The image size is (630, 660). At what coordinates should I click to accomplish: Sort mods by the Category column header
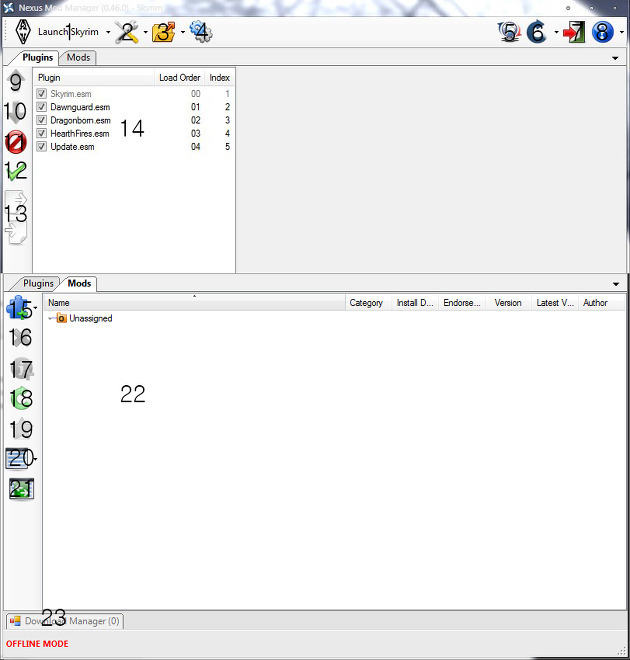[366, 303]
